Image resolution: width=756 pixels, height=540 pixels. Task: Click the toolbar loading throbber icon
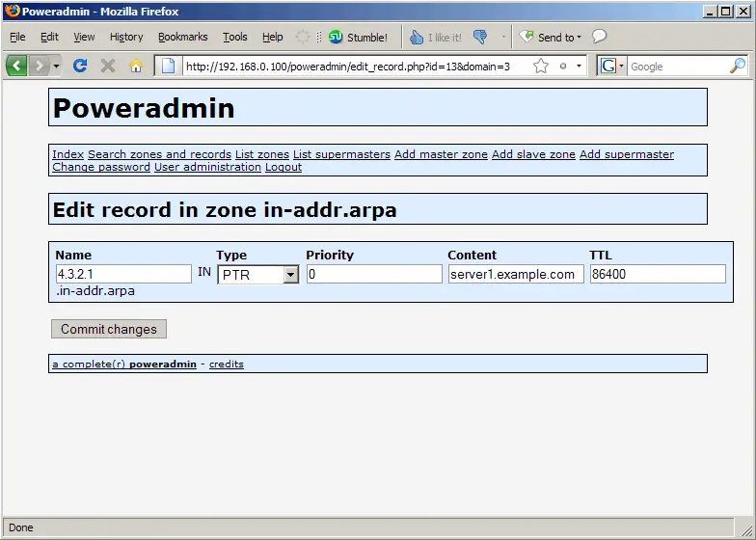(303, 37)
